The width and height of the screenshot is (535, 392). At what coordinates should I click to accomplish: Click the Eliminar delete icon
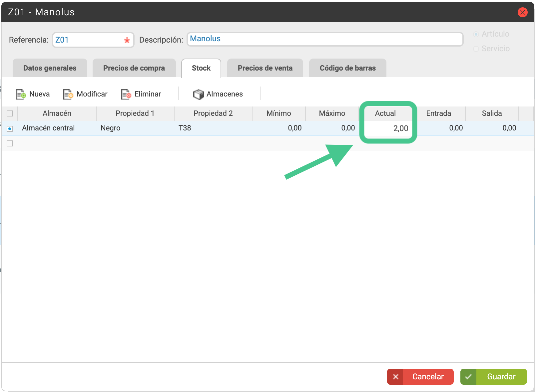(x=126, y=95)
